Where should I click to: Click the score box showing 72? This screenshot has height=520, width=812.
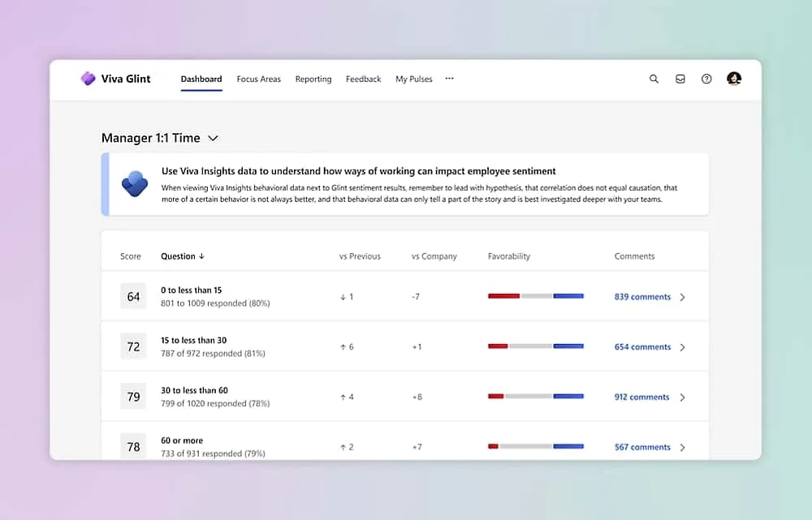coord(133,346)
